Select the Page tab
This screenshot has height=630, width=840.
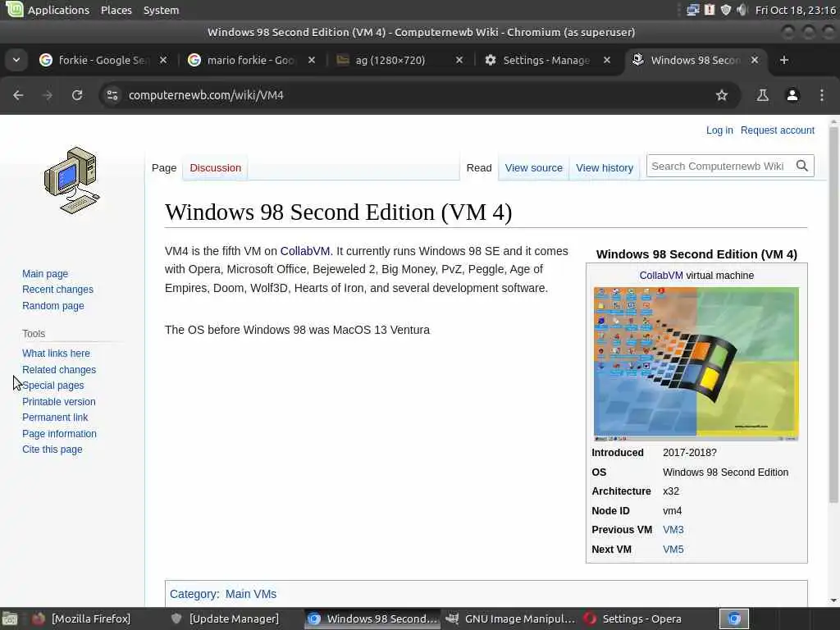(164, 167)
